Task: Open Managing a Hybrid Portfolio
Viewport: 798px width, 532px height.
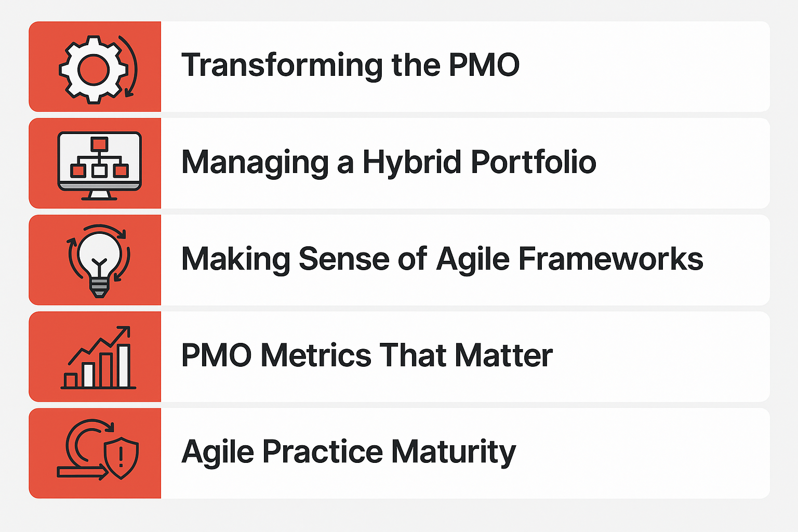Action: tap(389, 162)
